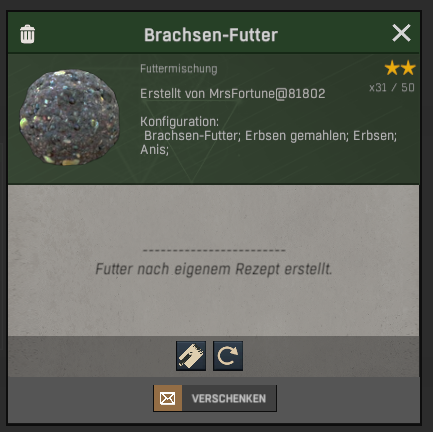Click the Brachsen-Futter title heading

211,35
